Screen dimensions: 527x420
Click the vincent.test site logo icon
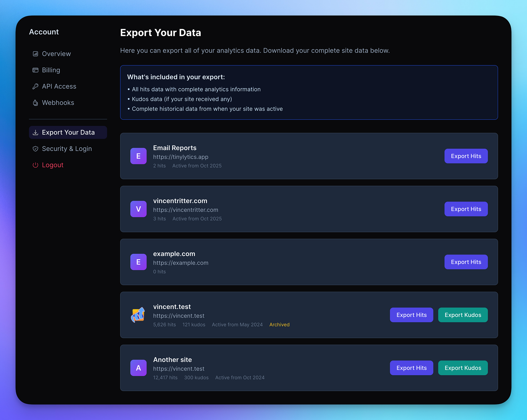click(x=138, y=315)
